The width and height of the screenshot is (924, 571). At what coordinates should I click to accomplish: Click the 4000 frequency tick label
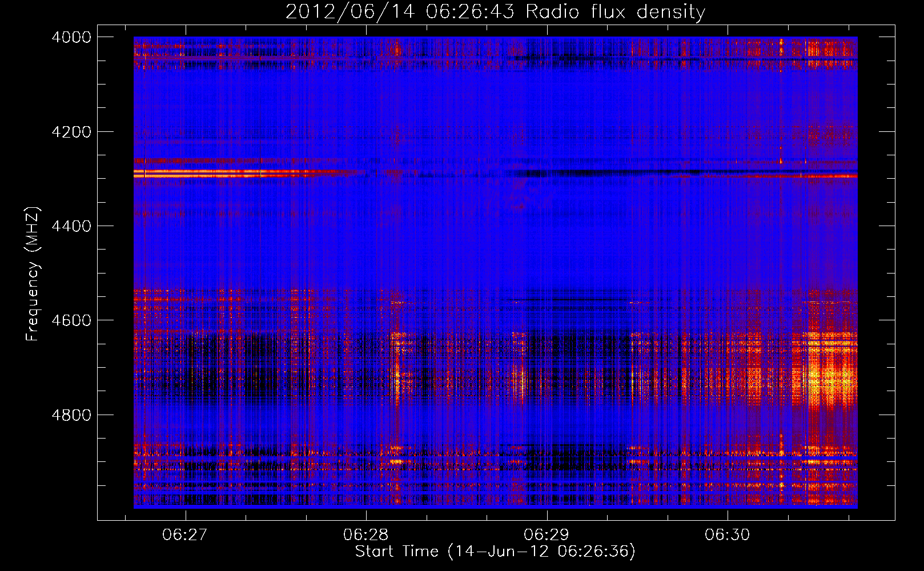[71, 37]
